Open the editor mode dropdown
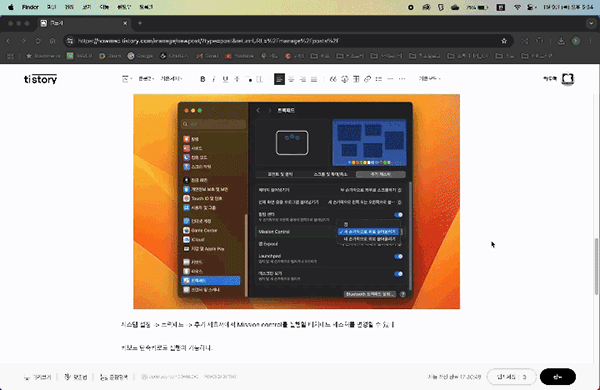This screenshot has width=600, height=390. point(430,79)
